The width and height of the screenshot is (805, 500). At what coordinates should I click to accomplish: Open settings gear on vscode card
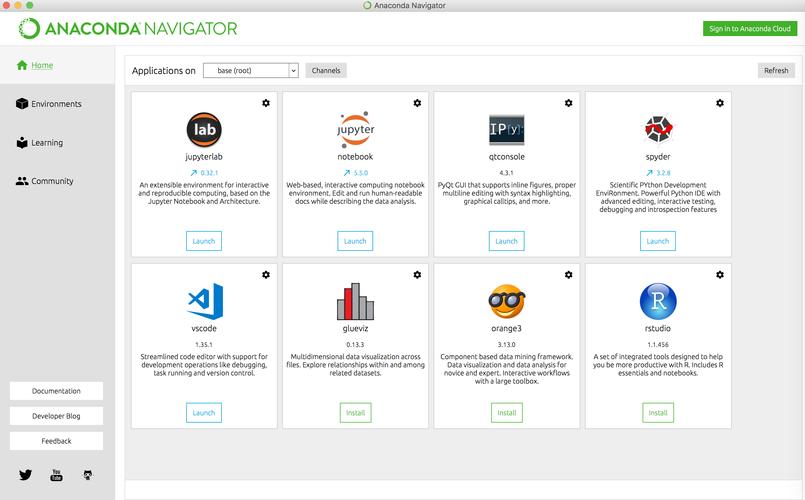click(266, 275)
